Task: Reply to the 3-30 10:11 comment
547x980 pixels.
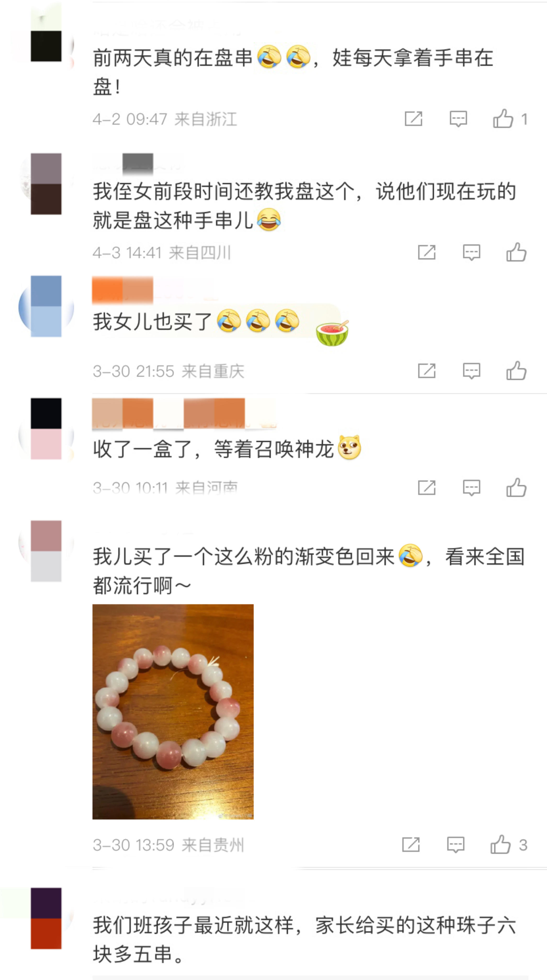Action: coord(471,488)
